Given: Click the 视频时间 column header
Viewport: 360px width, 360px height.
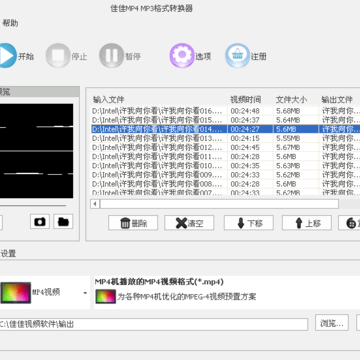Looking at the screenshot, I should pos(246,99).
